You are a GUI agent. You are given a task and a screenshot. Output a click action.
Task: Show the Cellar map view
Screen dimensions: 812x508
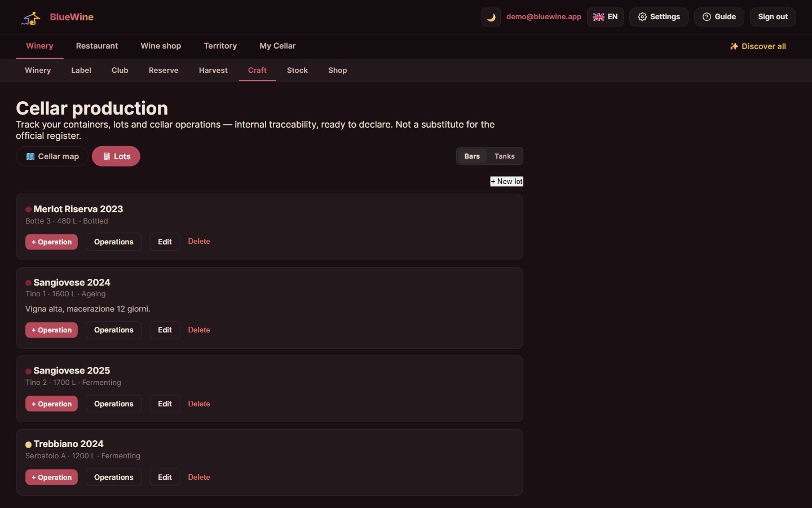point(52,156)
